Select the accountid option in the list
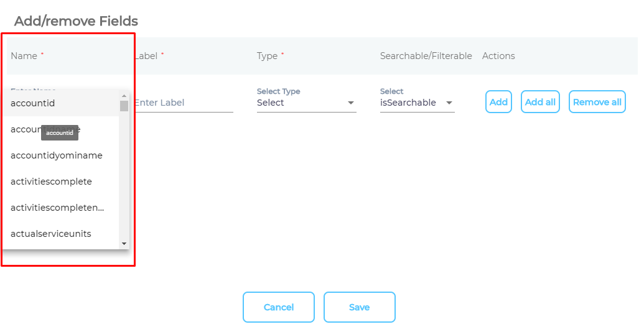The height and width of the screenshot is (332, 644). tap(33, 103)
